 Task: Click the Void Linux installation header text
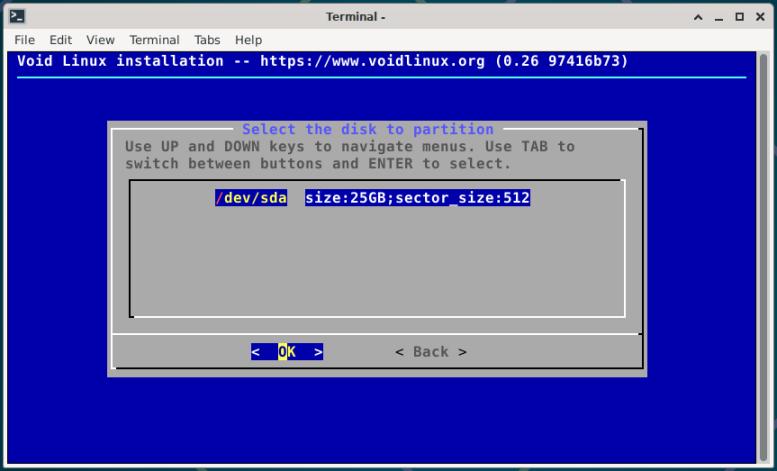click(x=323, y=61)
